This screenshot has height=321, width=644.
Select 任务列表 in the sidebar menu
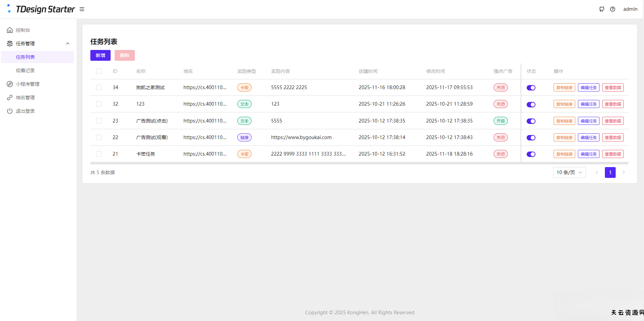pos(25,57)
